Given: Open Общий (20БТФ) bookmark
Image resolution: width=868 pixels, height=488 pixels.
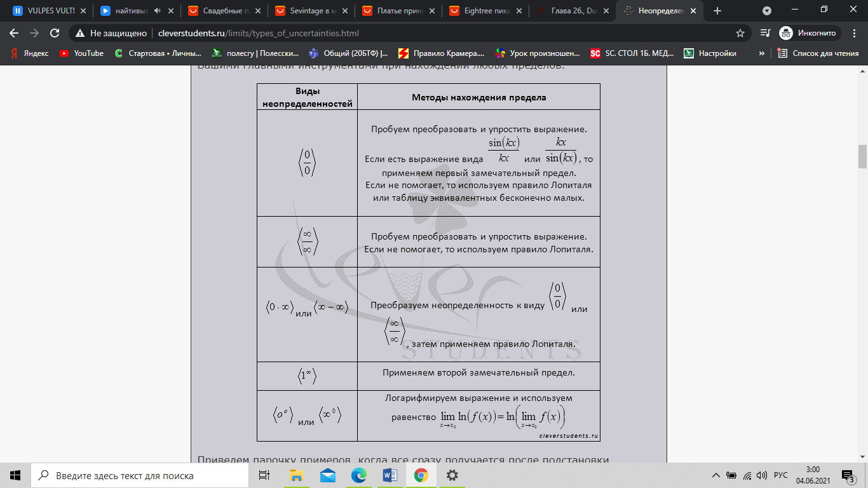Looking at the screenshot, I should click(348, 53).
